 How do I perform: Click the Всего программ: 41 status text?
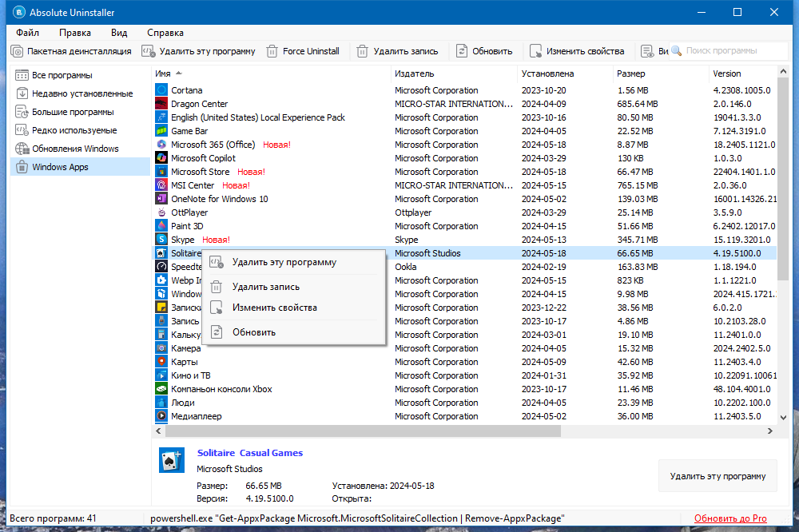(53, 518)
